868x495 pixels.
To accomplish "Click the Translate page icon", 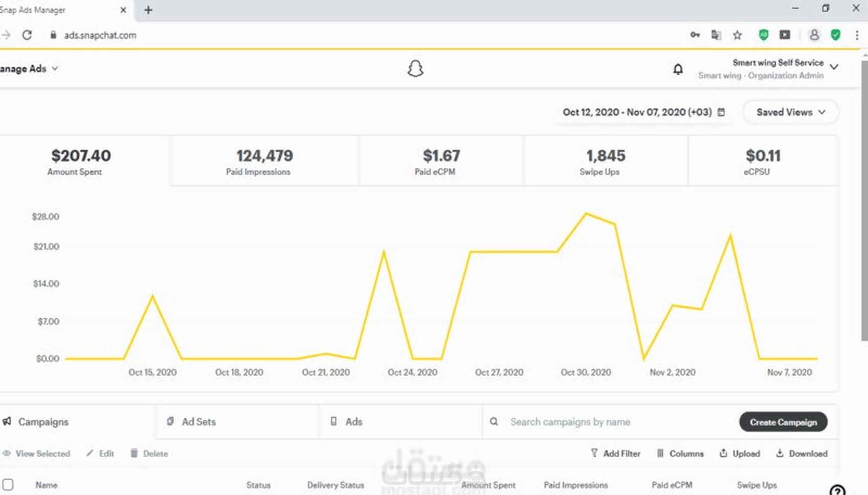I will click(716, 35).
